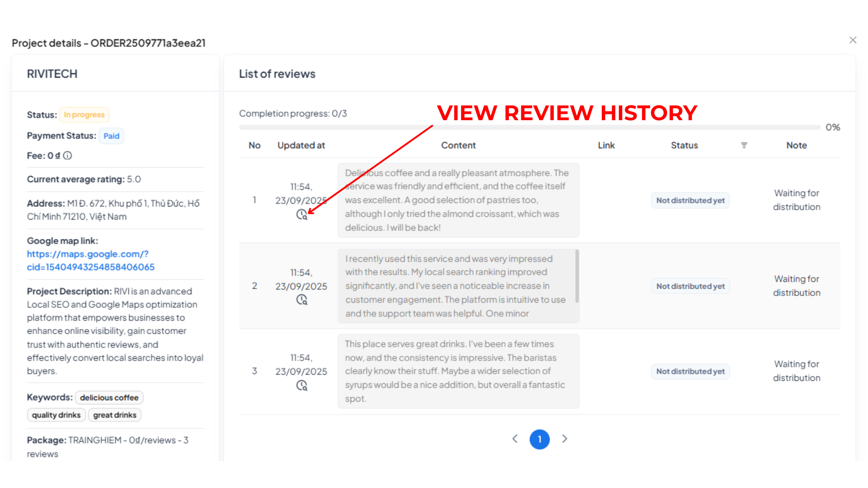
Task: Select the "delicious coffee" keyword chip
Action: [109, 398]
